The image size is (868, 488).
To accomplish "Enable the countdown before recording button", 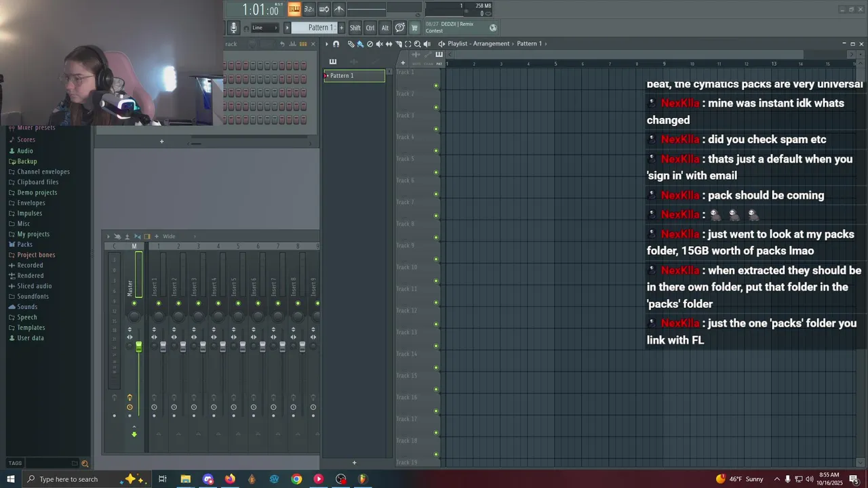I will [x=309, y=9].
